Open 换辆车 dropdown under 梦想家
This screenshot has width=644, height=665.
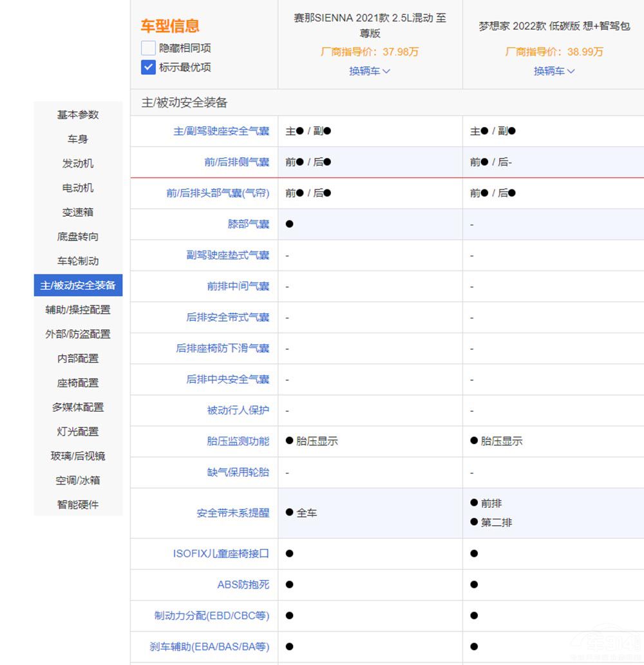pyautogui.click(x=554, y=71)
